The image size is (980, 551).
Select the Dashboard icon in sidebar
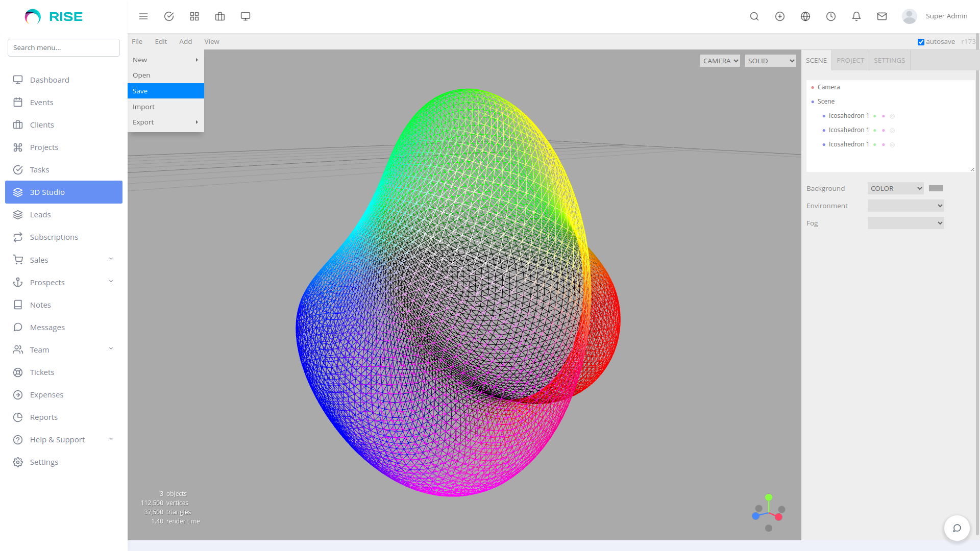18,80
